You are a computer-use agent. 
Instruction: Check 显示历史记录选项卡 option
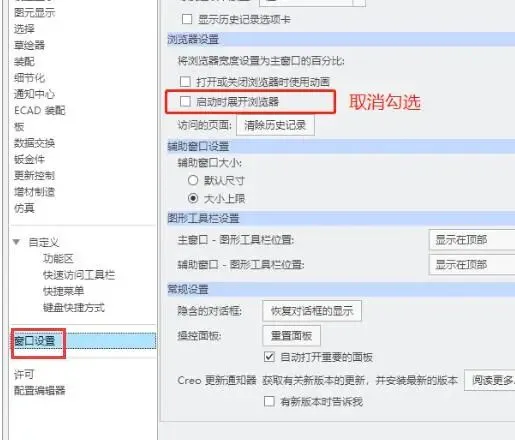187,19
